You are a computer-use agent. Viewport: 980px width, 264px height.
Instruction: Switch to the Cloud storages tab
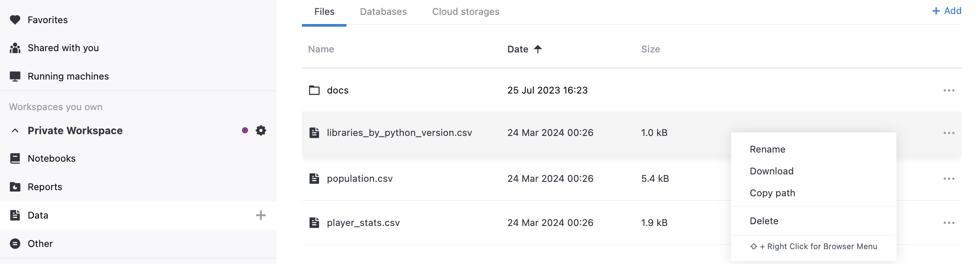pos(465,12)
